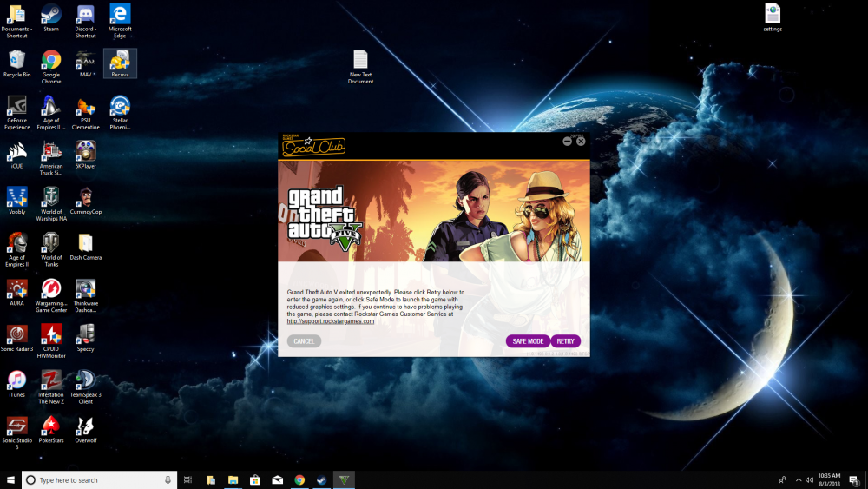
Task: Open the Documents Shortcut icon
Action: click(16, 21)
